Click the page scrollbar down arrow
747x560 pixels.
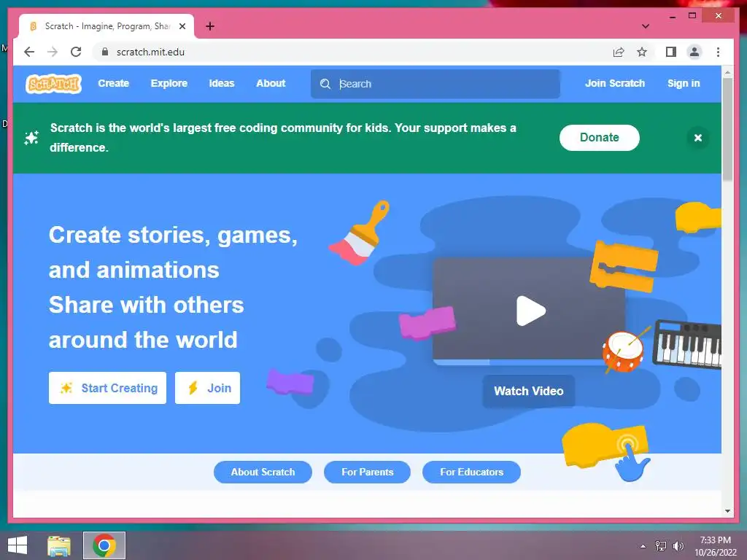[727, 511]
